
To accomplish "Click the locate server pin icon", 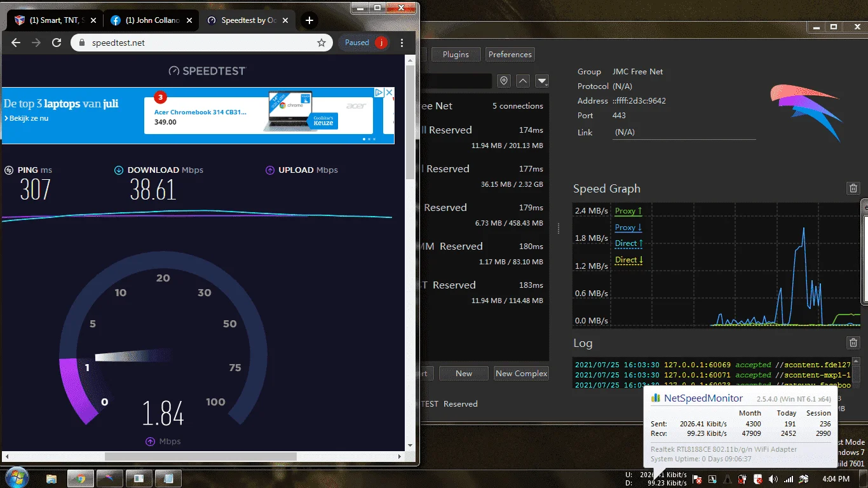I will point(504,81).
